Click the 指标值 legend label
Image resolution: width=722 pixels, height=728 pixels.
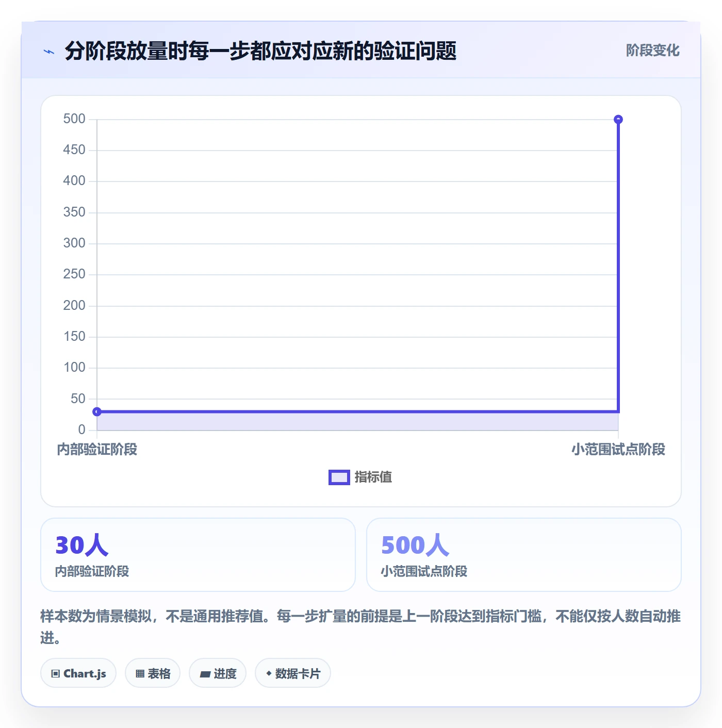click(373, 477)
